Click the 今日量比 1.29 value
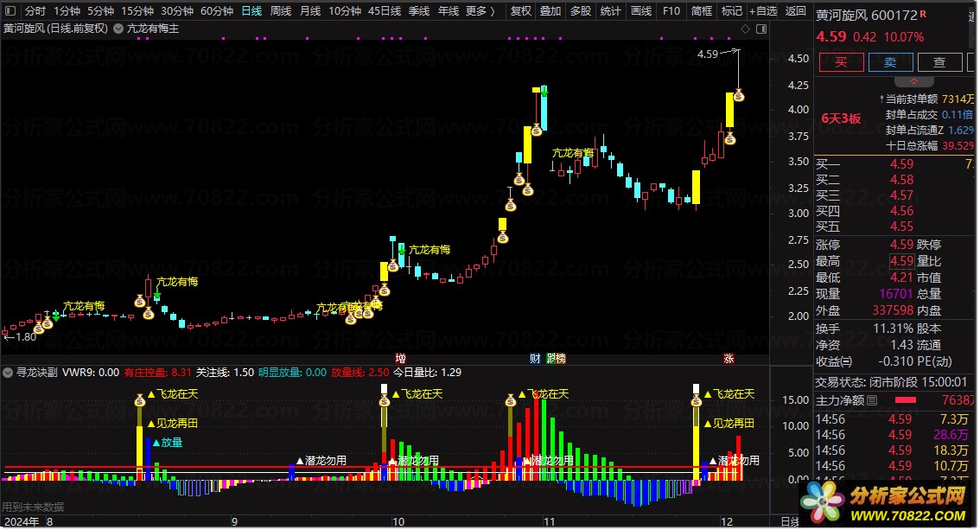The image size is (980, 530). point(427,373)
